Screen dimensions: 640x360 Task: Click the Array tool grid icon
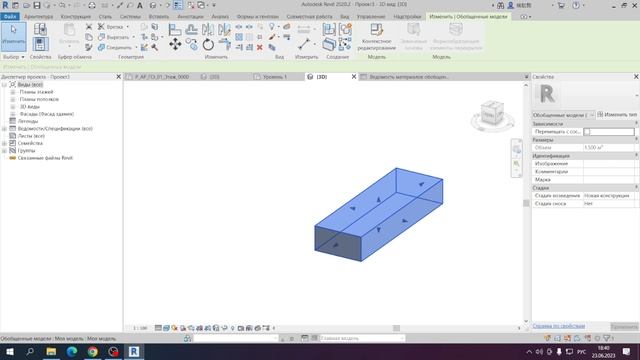239,37
